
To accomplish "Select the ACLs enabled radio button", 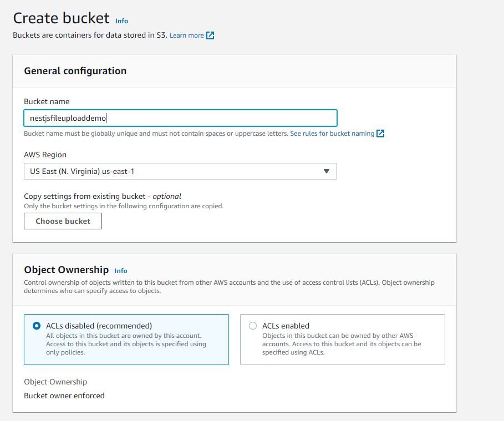I will [x=253, y=326].
